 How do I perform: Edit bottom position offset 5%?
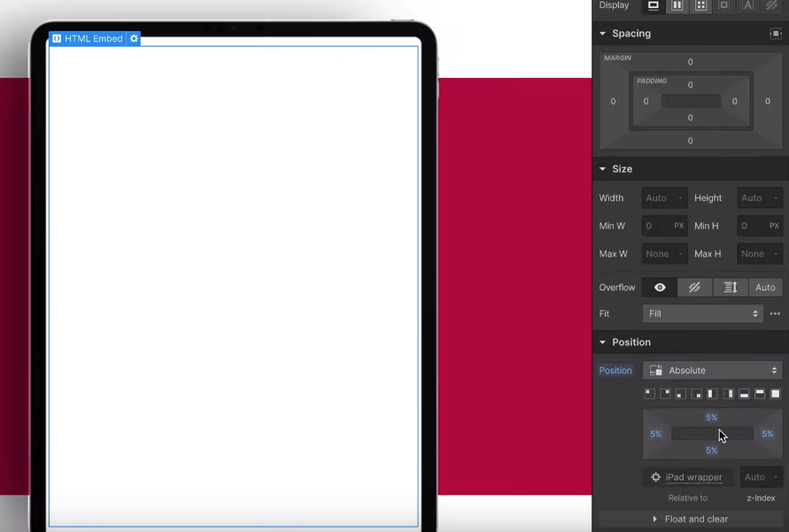pos(711,451)
